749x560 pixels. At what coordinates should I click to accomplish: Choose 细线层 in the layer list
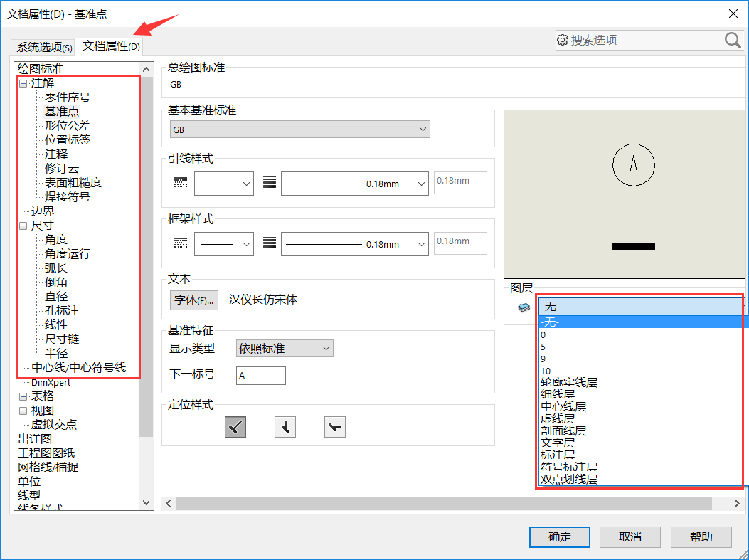pyautogui.click(x=640, y=395)
